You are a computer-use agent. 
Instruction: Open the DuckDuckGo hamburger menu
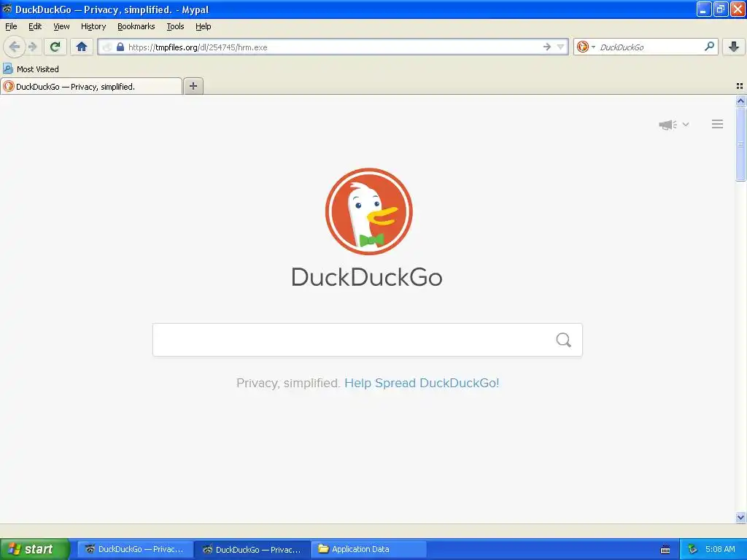[718, 124]
